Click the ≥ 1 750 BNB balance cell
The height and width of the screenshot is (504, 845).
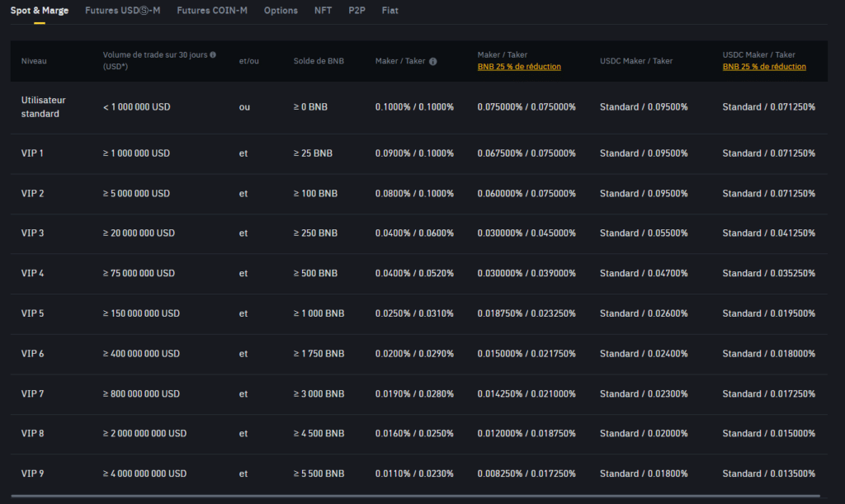319,354
